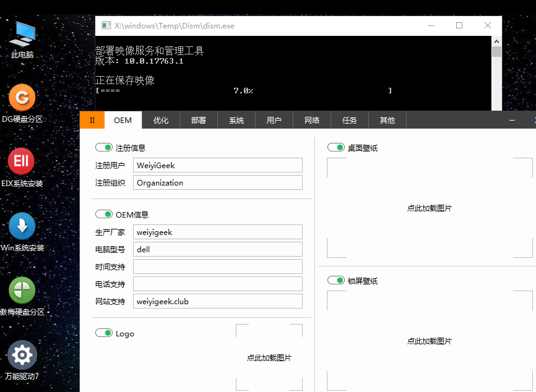Click the 生产厂家 field label
Viewport: 536px width, 392px height.
[x=110, y=232]
